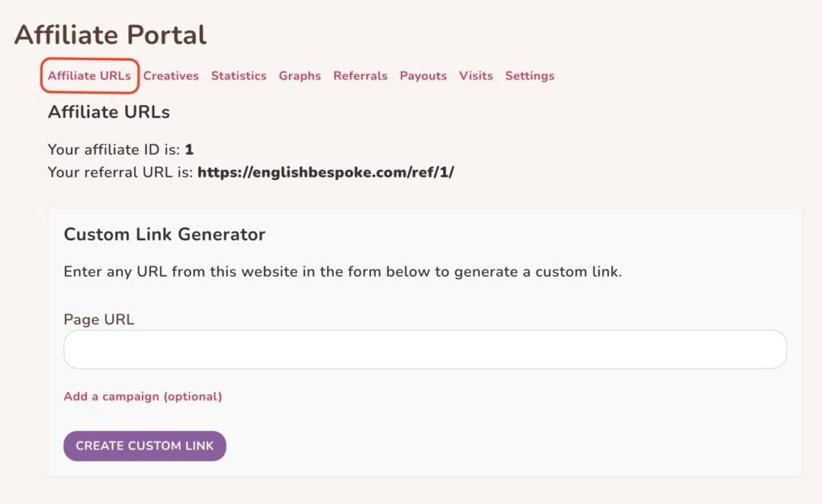The height and width of the screenshot is (504, 822).
Task: Click the Affiliate URLs section heading below the tabs
Action: point(108,112)
